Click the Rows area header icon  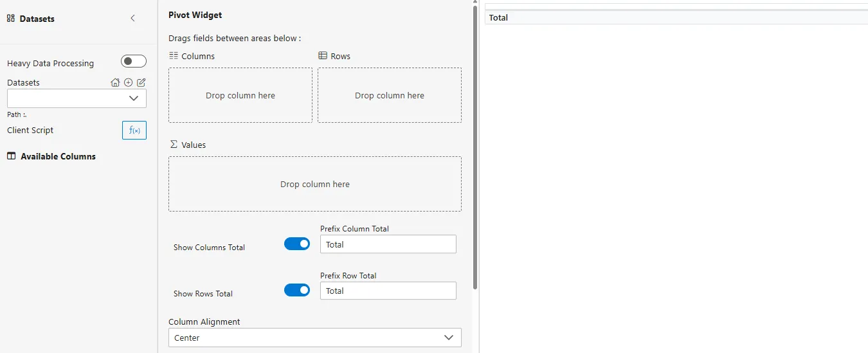click(x=323, y=56)
